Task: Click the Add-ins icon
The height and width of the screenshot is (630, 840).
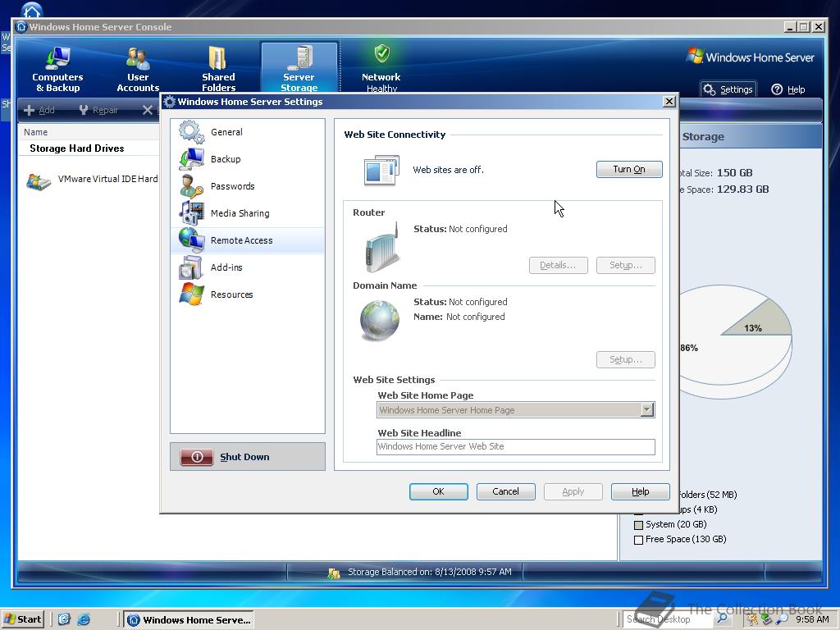Action: pos(191,267)
